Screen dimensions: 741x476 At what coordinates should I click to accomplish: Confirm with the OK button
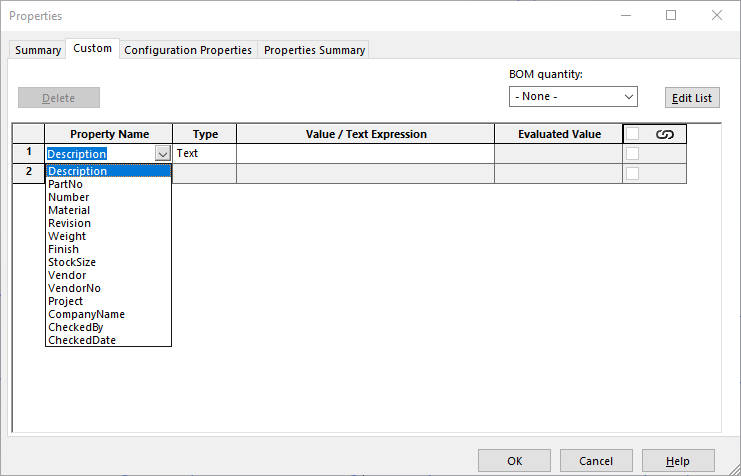click(514, 461)
